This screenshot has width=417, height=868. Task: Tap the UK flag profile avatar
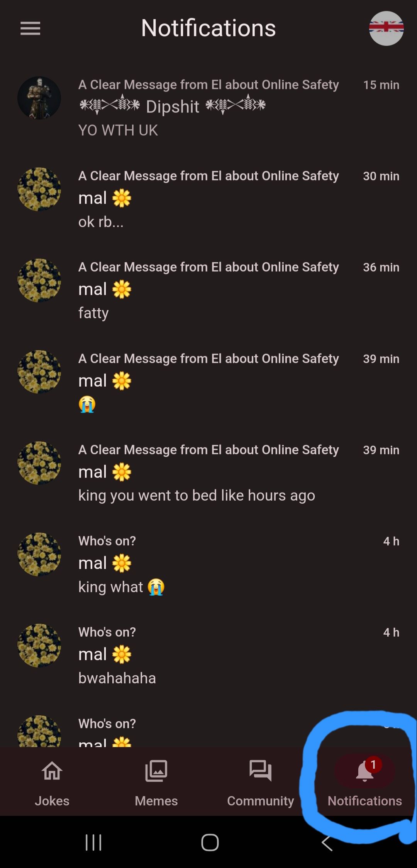pos(386,28)
